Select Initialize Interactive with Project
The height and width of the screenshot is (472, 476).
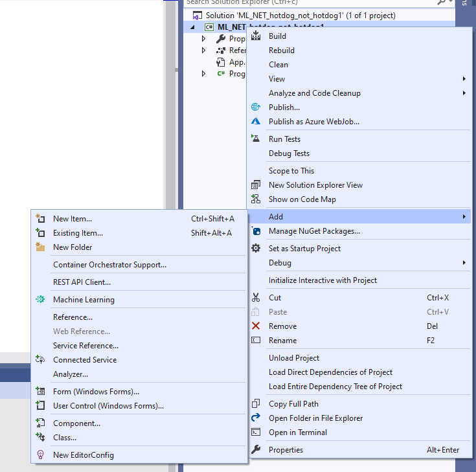point(323,280)
